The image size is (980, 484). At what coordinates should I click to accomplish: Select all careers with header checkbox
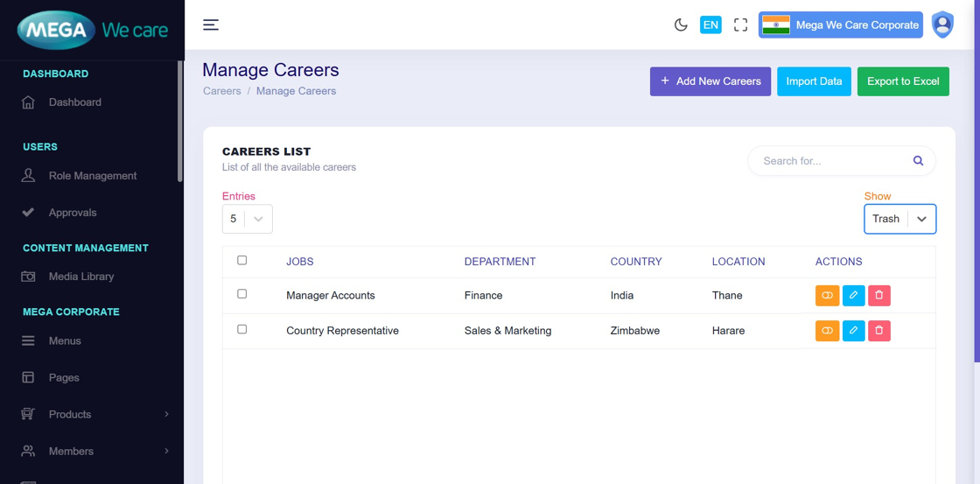242,260
